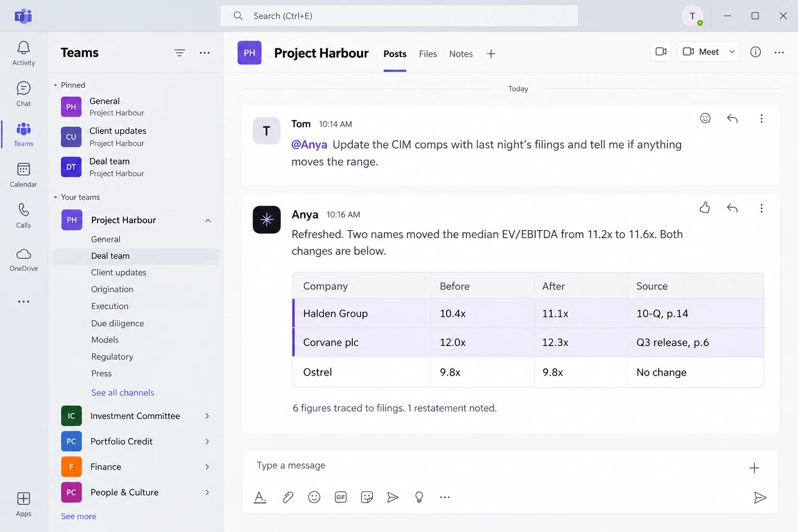
Task: Open Meet options dropdown arrow
Action: 732,51
